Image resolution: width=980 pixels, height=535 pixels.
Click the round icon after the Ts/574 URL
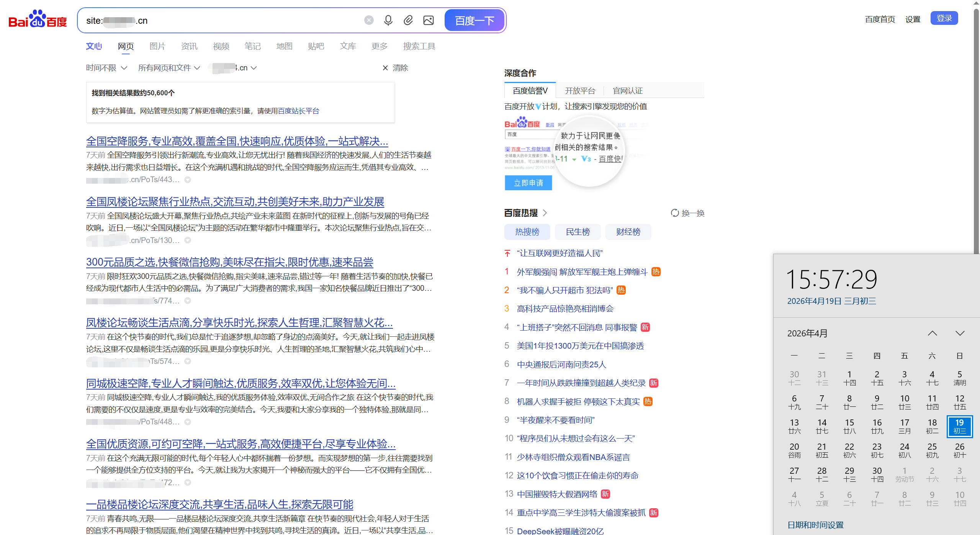point(188,361)
